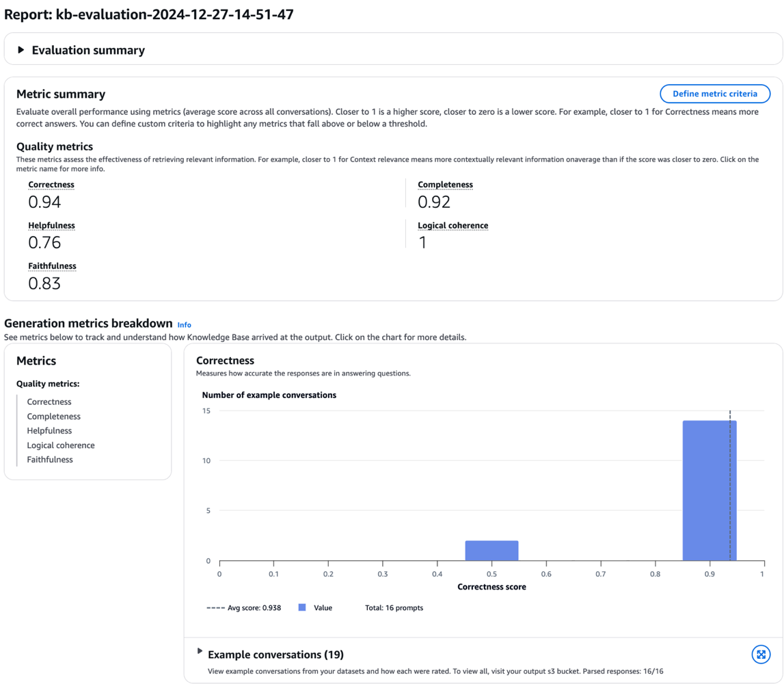Viewport: 784px width, 684px height.
Task: Click the Total: 16 prompts text
Action: pyautogui.click(x=394, y=607)
